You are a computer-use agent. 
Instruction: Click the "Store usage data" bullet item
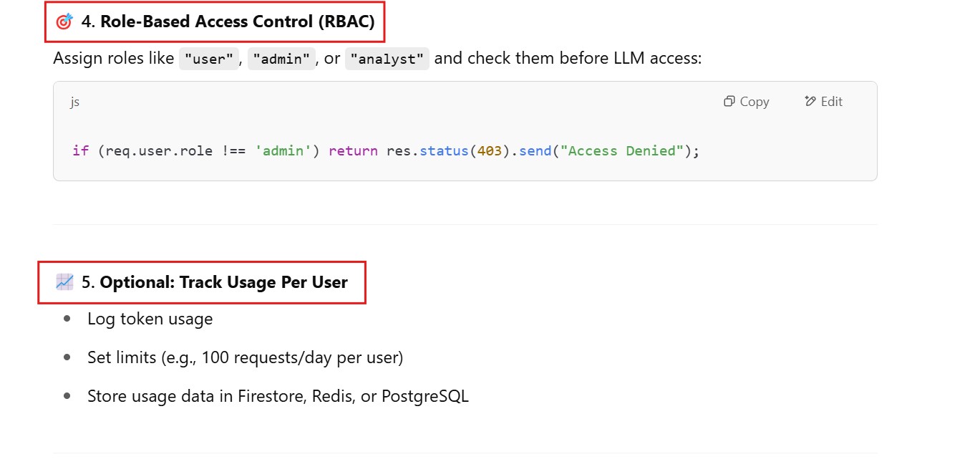coord(278,395)
